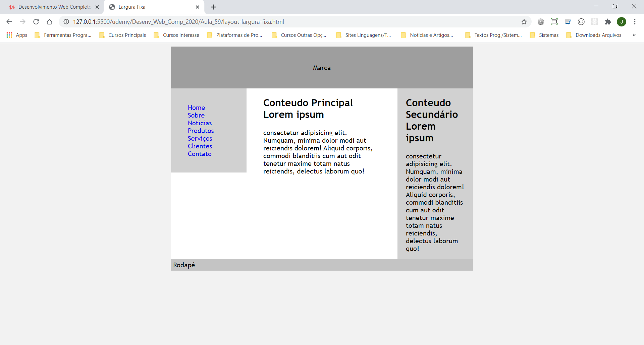This screenshot has width=644, height=345.
Task: Click the screen capture extension icon
Action: coord(554,22)
